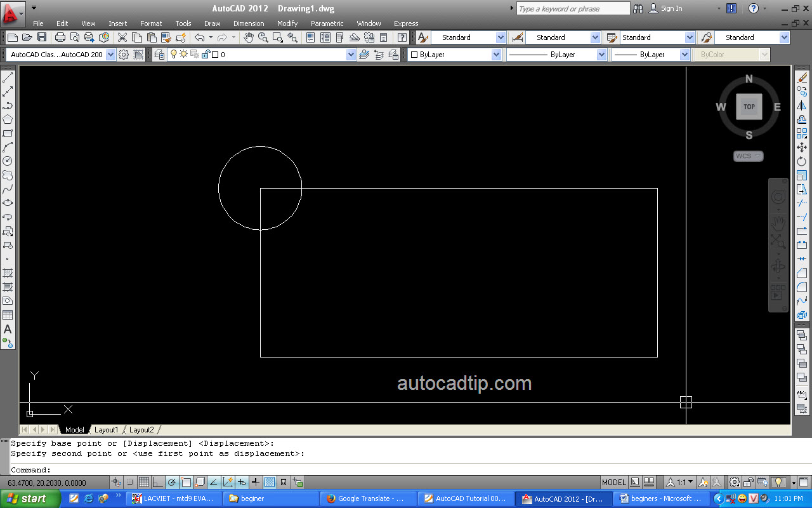This screenshot has height=508, width=812.
Task: Click the Command line input
Action: click(x=406, y=470)
